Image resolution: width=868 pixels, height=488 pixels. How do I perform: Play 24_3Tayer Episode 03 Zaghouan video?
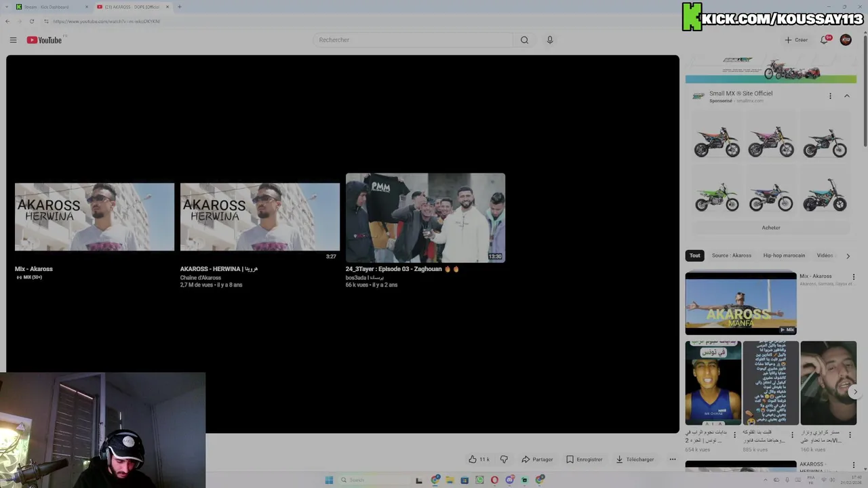point(425,218)
